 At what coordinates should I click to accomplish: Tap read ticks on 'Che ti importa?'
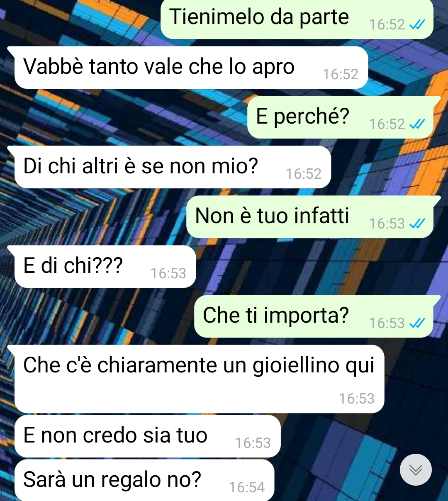pyautogui.click(x=417, y=323)
